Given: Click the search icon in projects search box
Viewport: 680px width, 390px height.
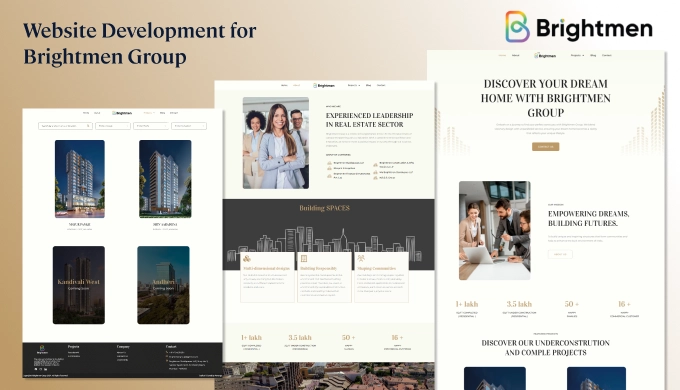Looking at the screenshot, I should pos(88,126).
